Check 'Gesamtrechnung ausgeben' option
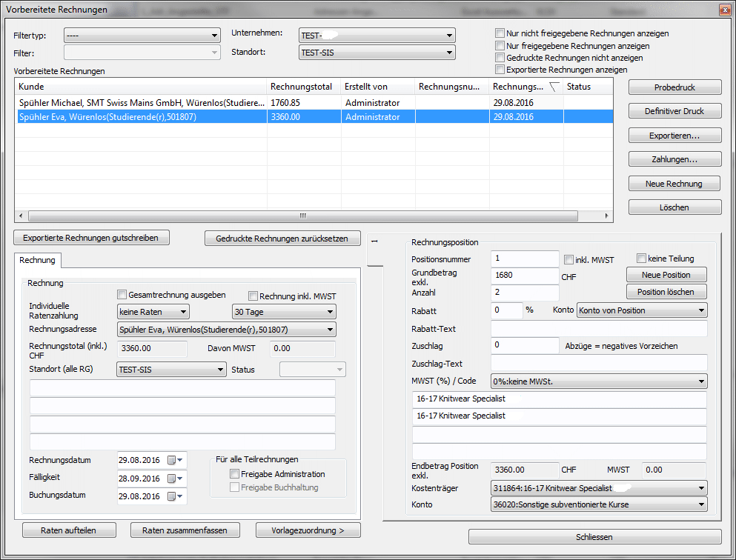Image resolution: width=736 pixels, height=560 pixels. (x=122, y=295)
